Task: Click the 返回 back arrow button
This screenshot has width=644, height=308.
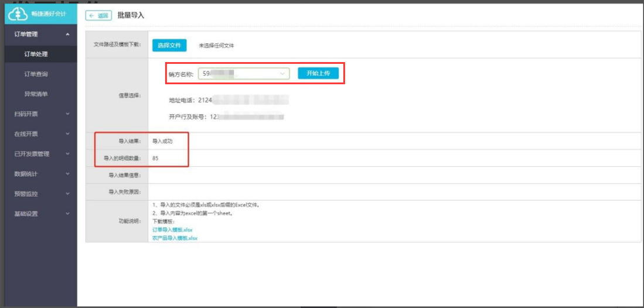Action: tap(98, 16)
